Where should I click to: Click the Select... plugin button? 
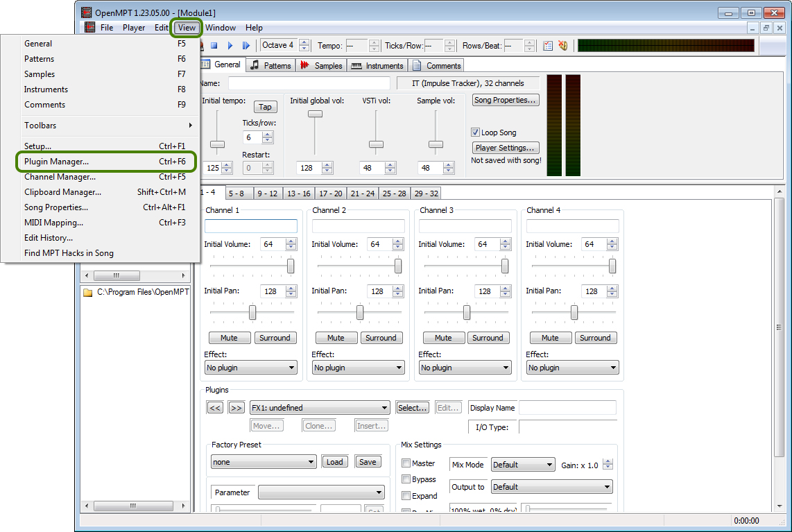[412, 408]
